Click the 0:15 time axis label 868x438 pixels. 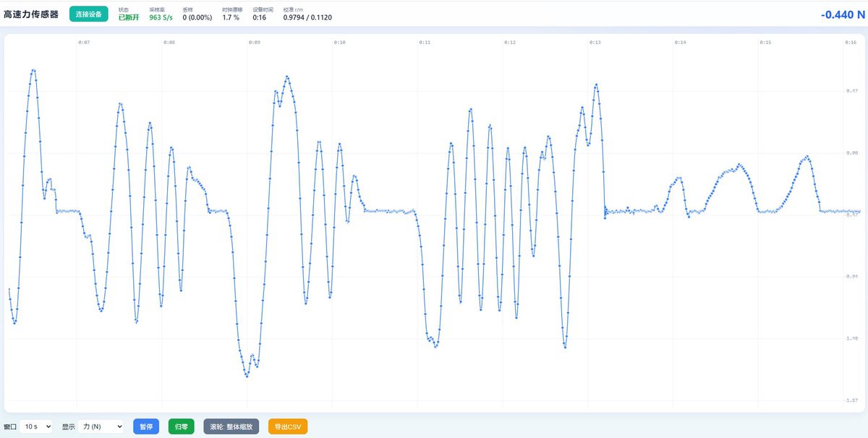tap(766, 43)
